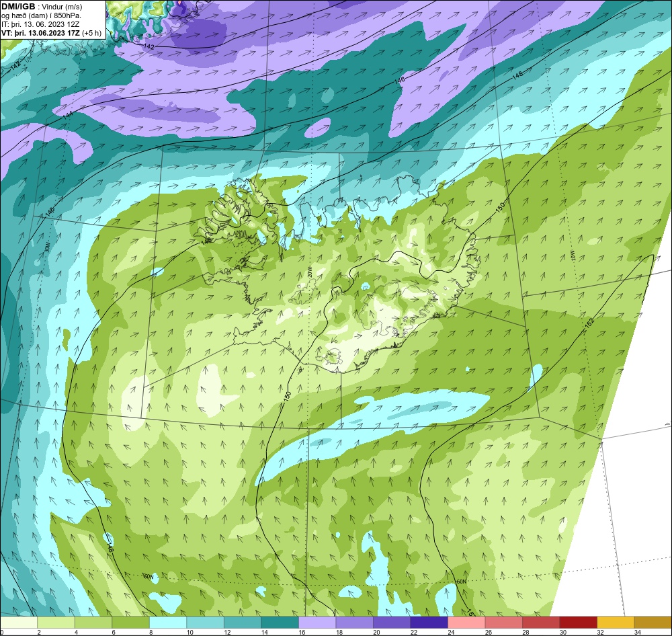Choose the dark teal swatch between 14 and 16
Image resolution: width=672 pixels, height=636 pixels.
pyautogui.click(x=280, y=622)
